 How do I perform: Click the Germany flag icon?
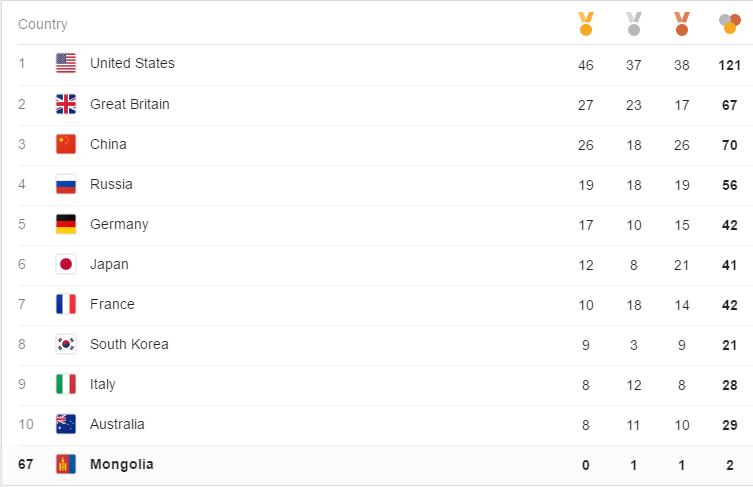click(66, 224)
